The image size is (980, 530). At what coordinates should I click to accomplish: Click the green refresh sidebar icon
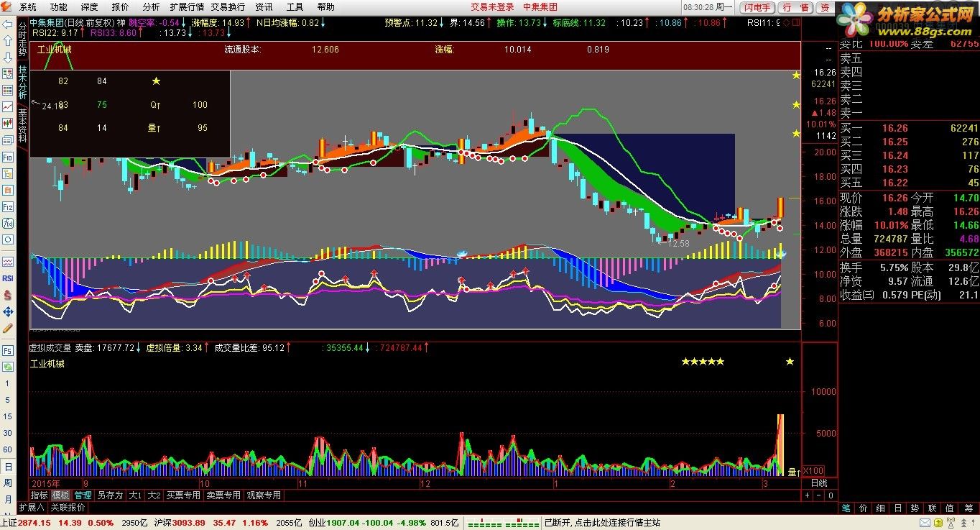8,367
